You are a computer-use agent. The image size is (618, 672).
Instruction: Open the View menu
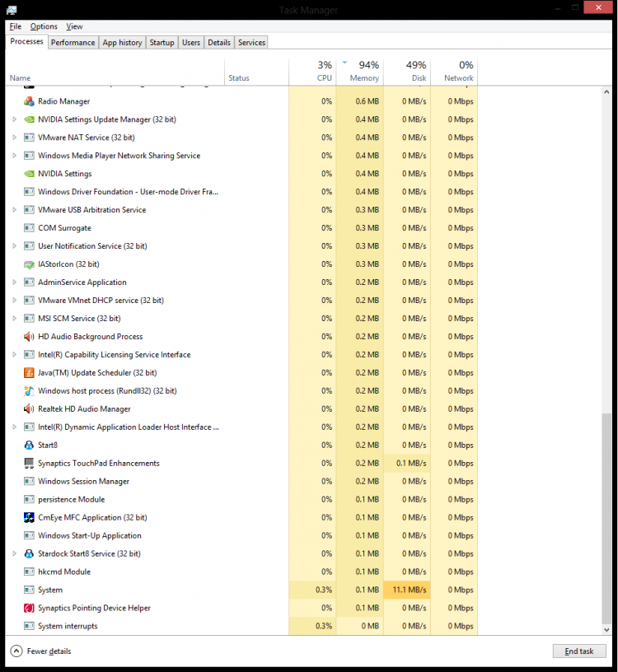74,26
